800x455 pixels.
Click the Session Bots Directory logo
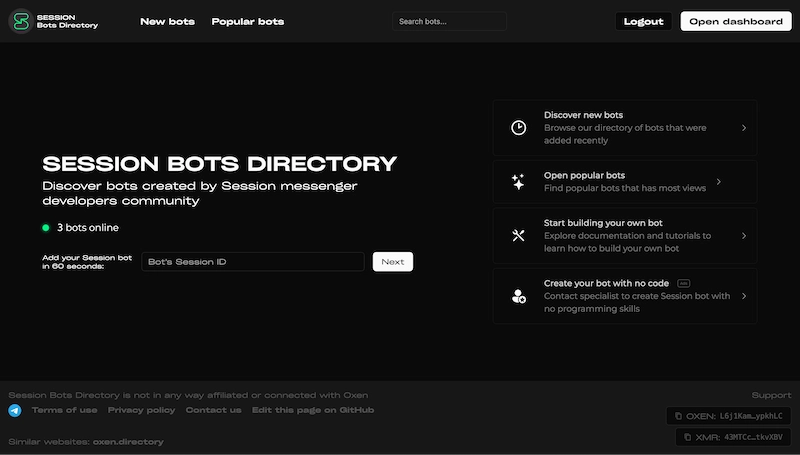click(19, 21)
